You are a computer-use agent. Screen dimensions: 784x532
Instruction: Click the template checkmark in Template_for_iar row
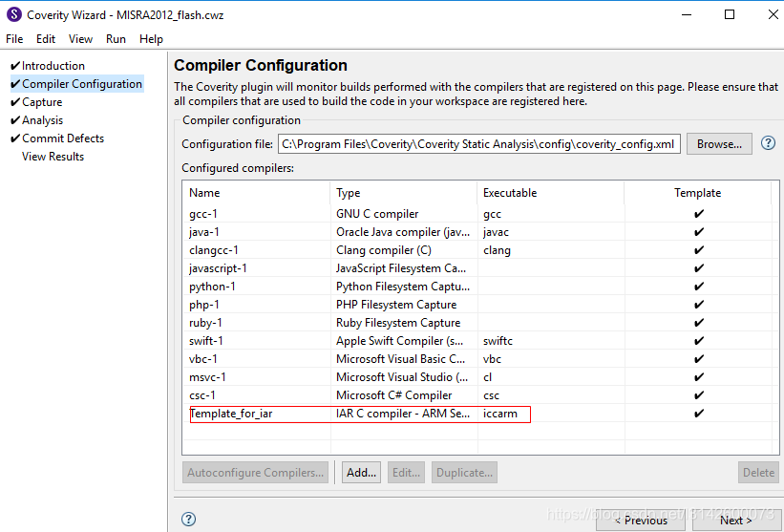pos(698,414)
